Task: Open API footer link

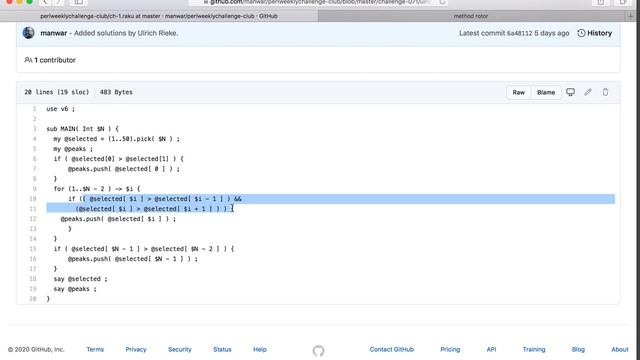Action: point(491,349)
